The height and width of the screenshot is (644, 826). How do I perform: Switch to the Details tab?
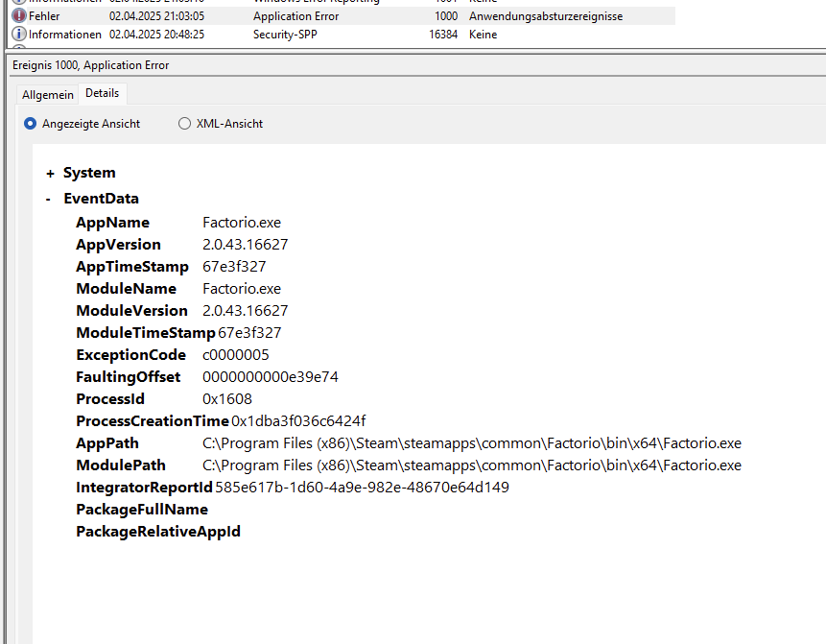[103, 93]
